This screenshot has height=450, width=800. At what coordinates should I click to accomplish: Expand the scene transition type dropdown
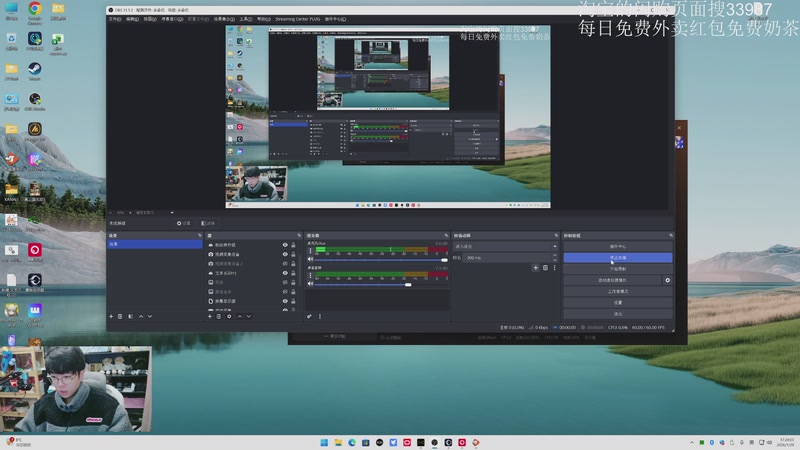coord(505,246)
